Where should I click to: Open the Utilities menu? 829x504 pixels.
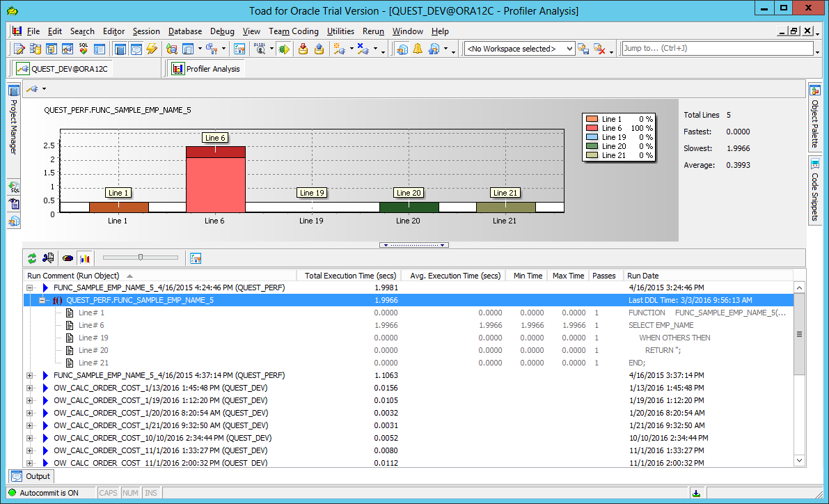(x=340, y=31)
